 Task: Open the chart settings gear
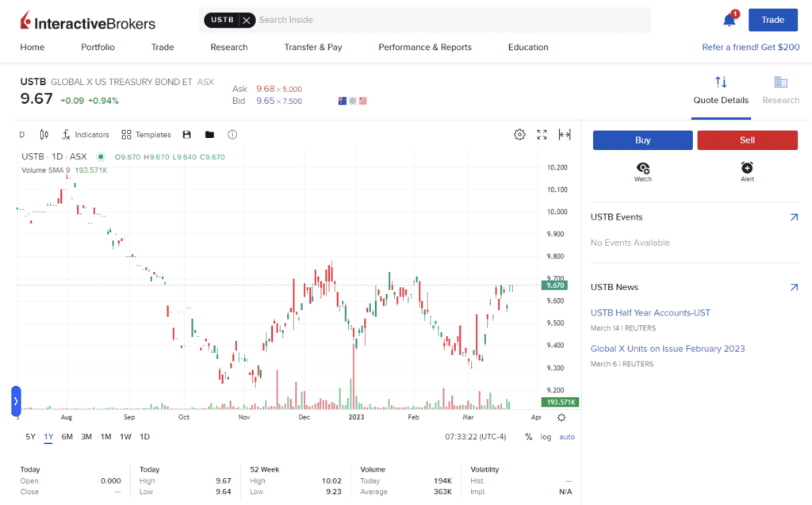519,134
